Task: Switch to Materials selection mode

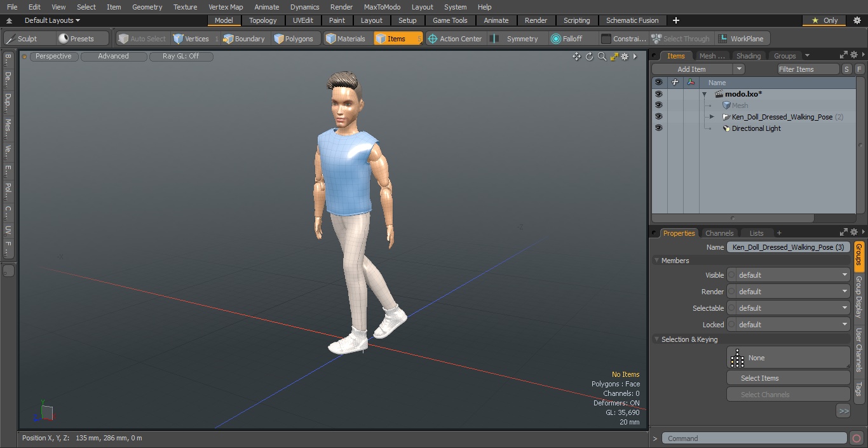Action: 346,39
